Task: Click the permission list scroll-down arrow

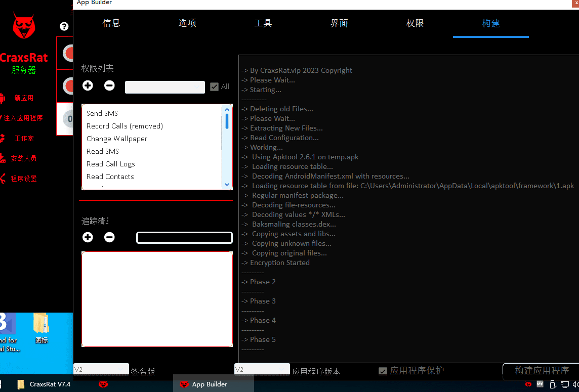Action: [227, 185]
